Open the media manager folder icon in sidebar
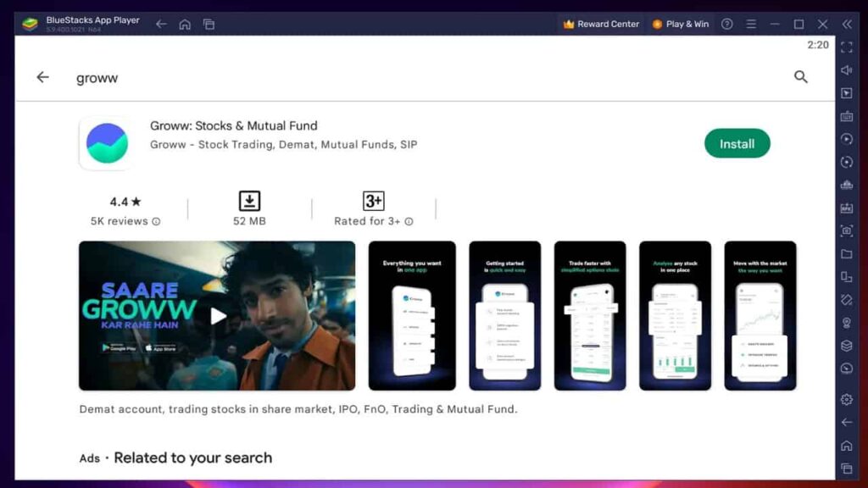Viewport: 868px width, 488px height. (846, 253)
